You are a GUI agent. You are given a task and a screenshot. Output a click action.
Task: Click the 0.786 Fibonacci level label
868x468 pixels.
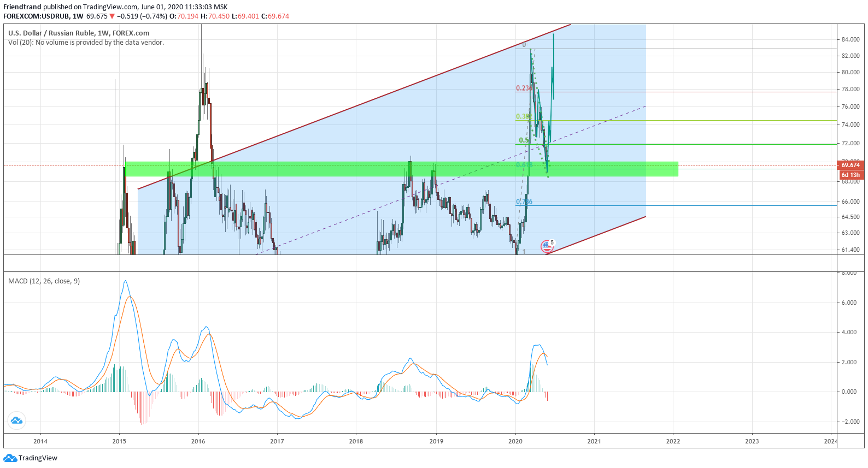tap(524, 202)
